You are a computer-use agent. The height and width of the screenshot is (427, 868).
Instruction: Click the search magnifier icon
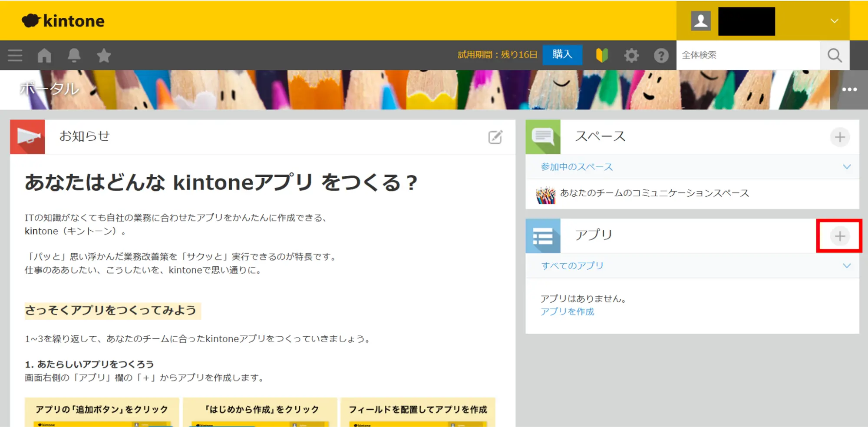[x=834, y=56]
